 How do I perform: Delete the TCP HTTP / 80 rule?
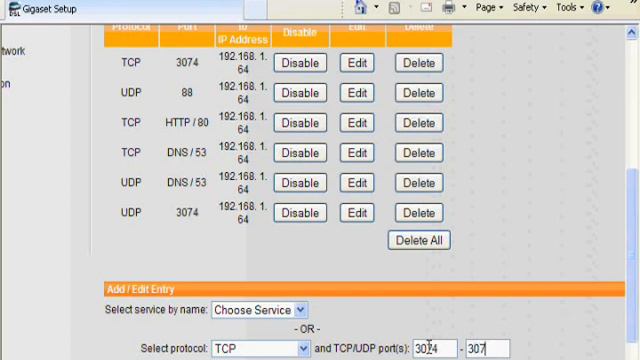click(x=419, y=123)
